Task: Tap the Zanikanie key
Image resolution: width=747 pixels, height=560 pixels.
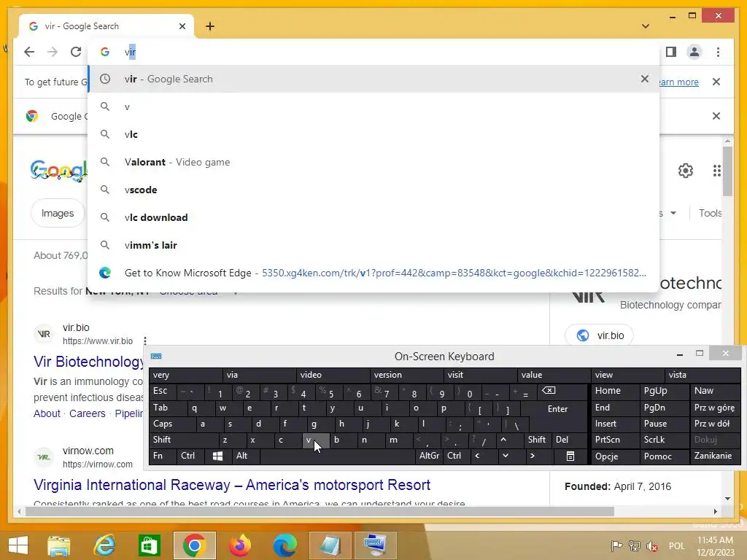Action: point(715,456)
